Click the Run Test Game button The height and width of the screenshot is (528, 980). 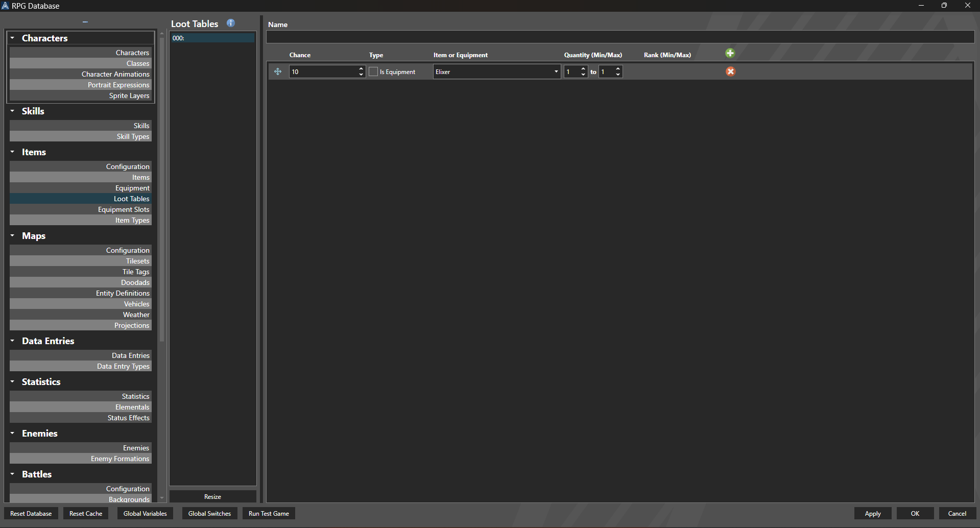pos(269,514)
